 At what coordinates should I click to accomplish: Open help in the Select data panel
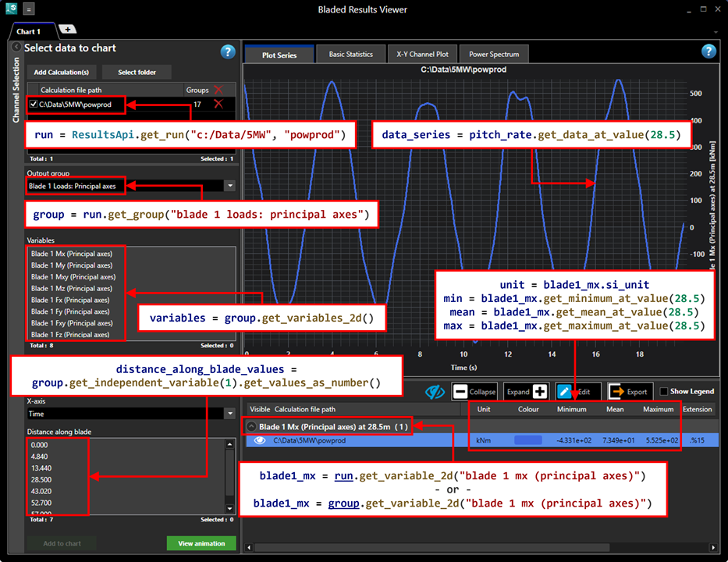pos(228,52)
